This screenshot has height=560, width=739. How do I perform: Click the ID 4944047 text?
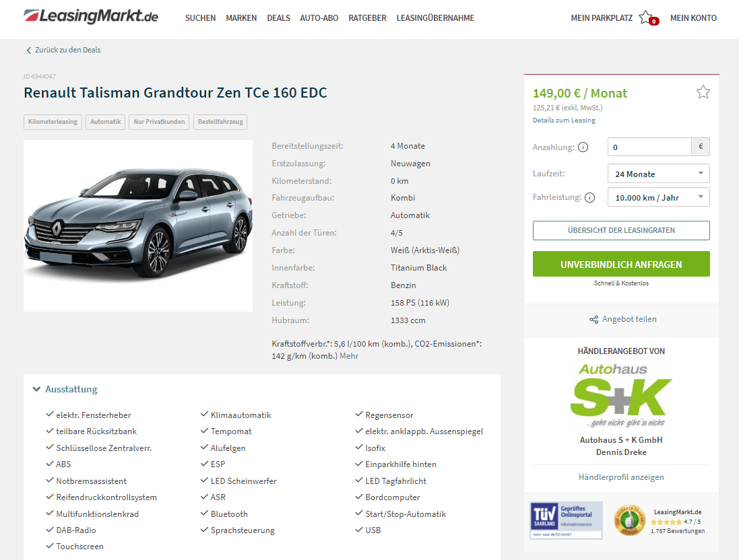pyautogui.click(x=40, y=76)
